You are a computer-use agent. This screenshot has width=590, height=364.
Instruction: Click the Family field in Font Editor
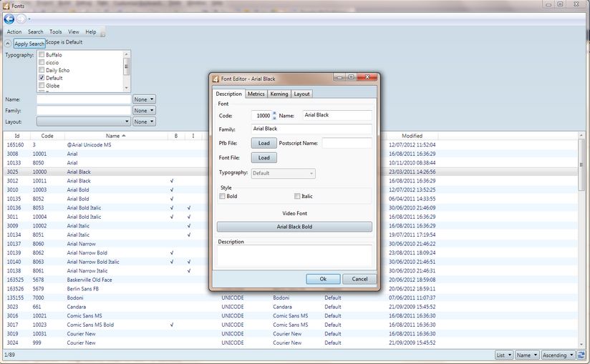311,129
